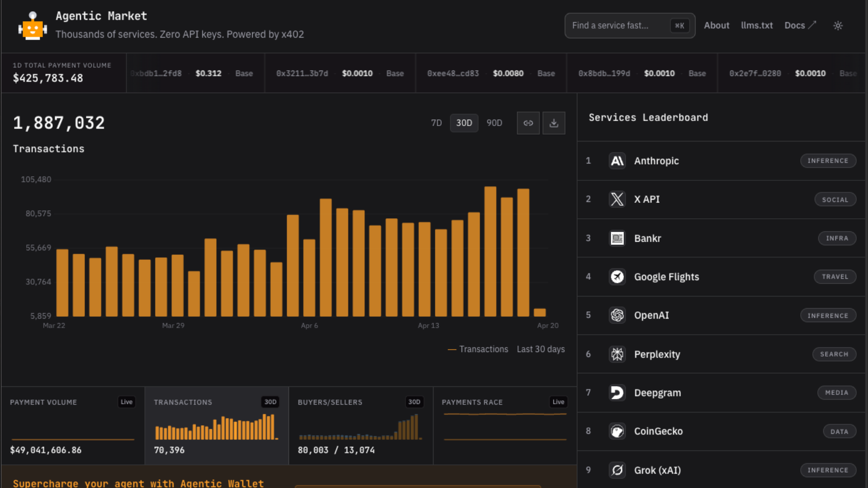
Task: Click the INFERENCE tag on Anthropic row
Action: [828, 161]
